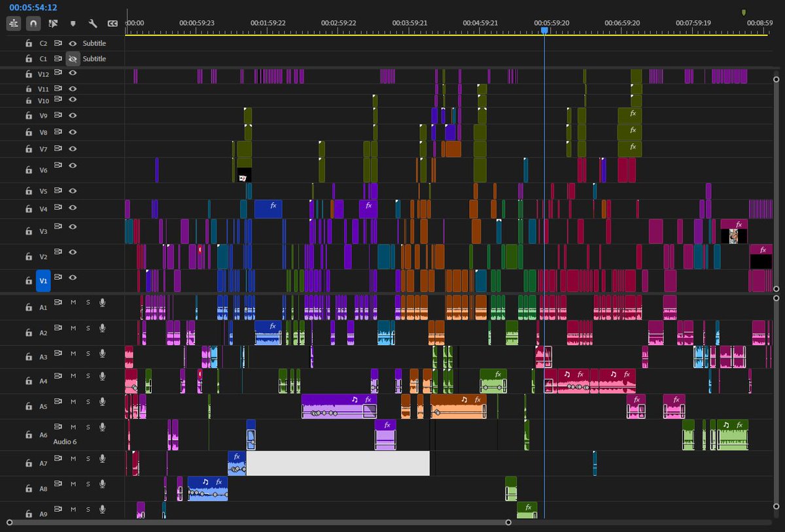Add a marker with the marker icon
Image resolution: width=785 pixels, height=532 pixels.
[x=73, y=24]
